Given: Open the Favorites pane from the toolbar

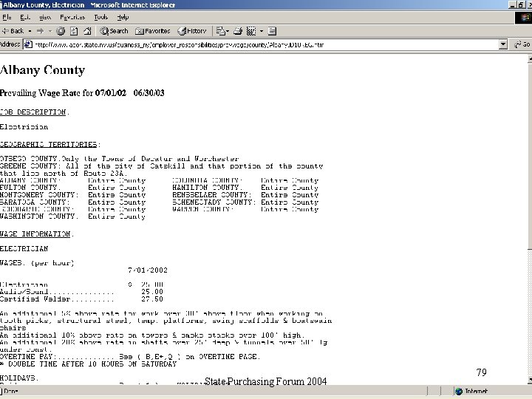Looking at the screenshot, I should pos(153,31).
